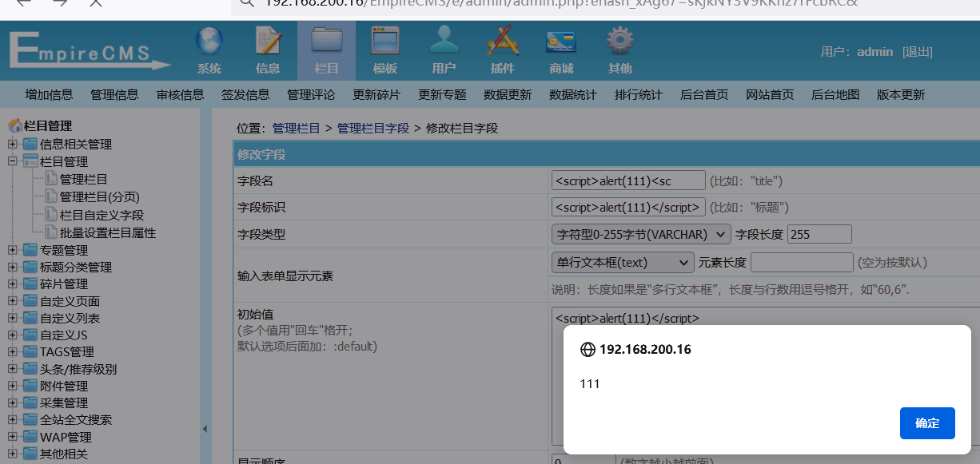
Task: Select 管理栏目 tree item in sidebar
Action: [x=84, y=179]
